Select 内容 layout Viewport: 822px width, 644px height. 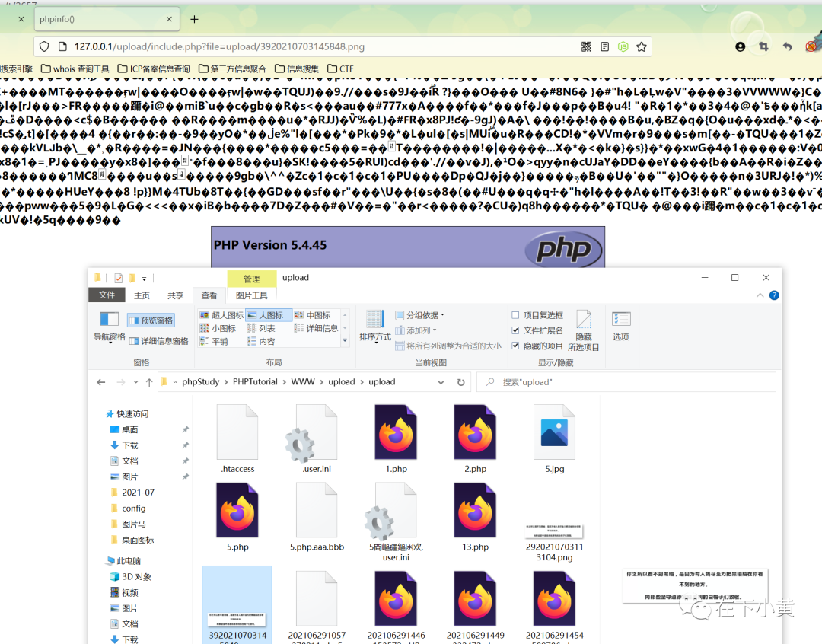(x=260, y=341)
